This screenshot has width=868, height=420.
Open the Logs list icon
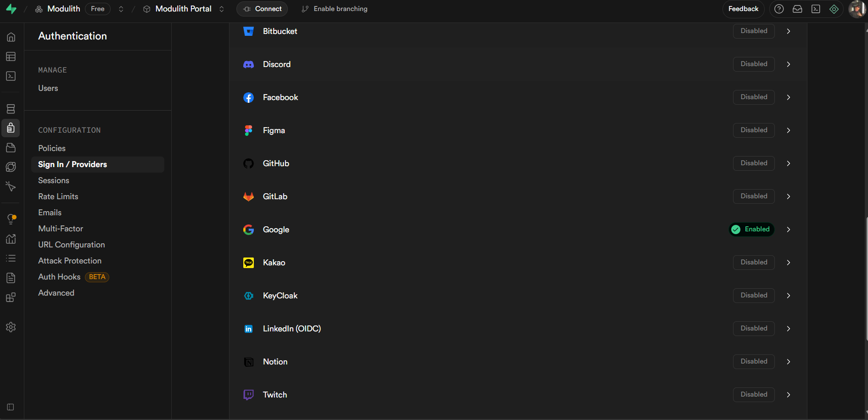[x=11, y=258]
